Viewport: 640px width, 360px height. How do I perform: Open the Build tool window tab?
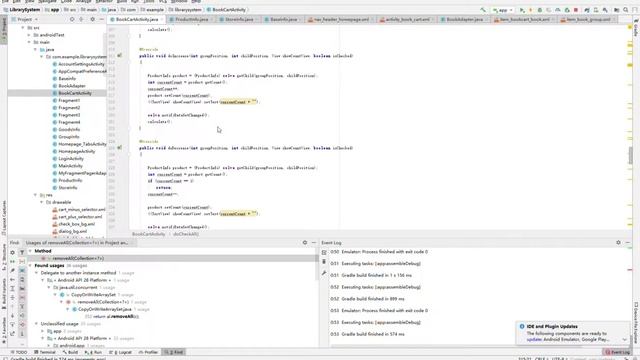pos(70,352)
